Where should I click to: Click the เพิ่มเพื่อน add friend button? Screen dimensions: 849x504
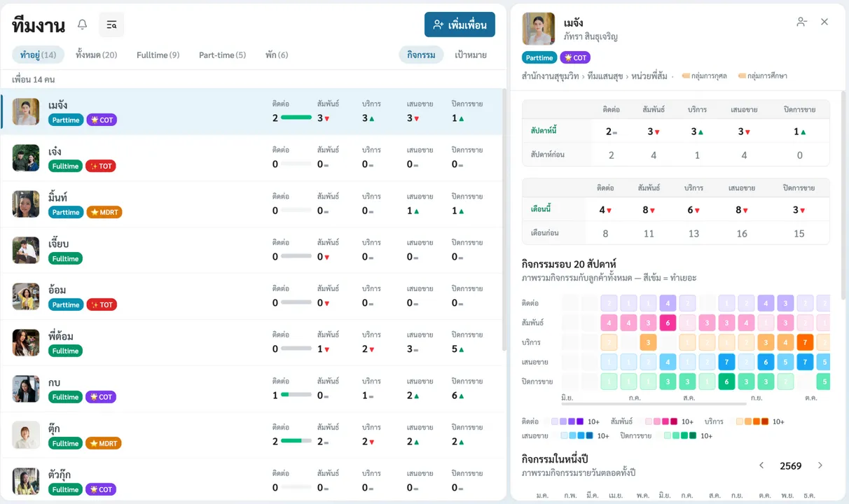click(460, 24)
